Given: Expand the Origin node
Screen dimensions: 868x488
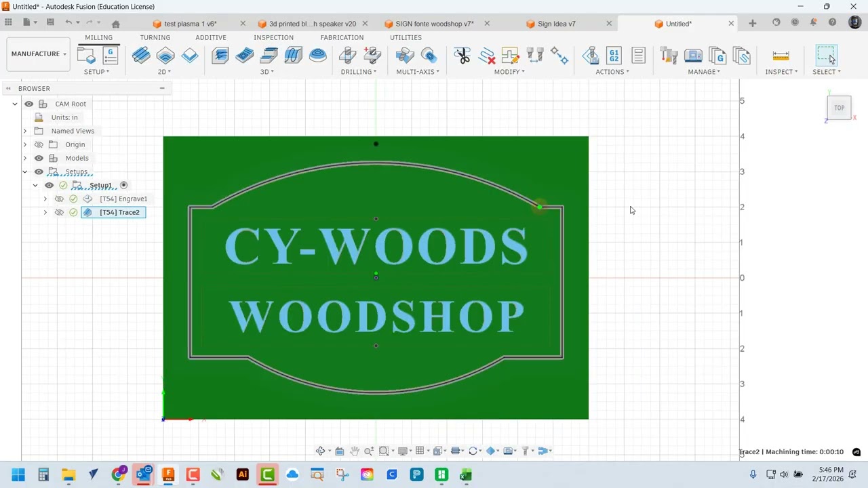Looking at the screenshot, I should click(25, 144).
